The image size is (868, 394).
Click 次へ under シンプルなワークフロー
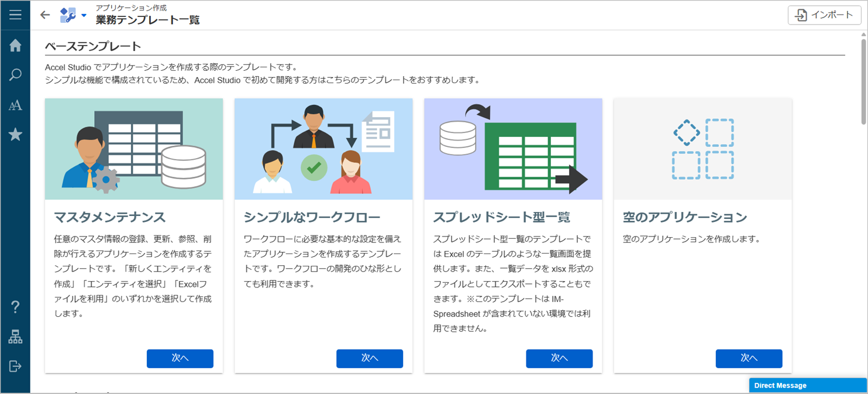point(369,358)
